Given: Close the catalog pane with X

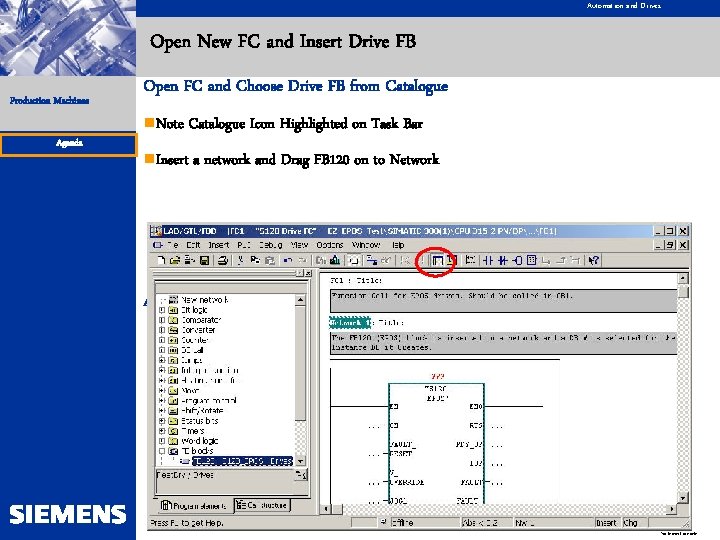Looking at the screenshot, I should tap(309, 273).
